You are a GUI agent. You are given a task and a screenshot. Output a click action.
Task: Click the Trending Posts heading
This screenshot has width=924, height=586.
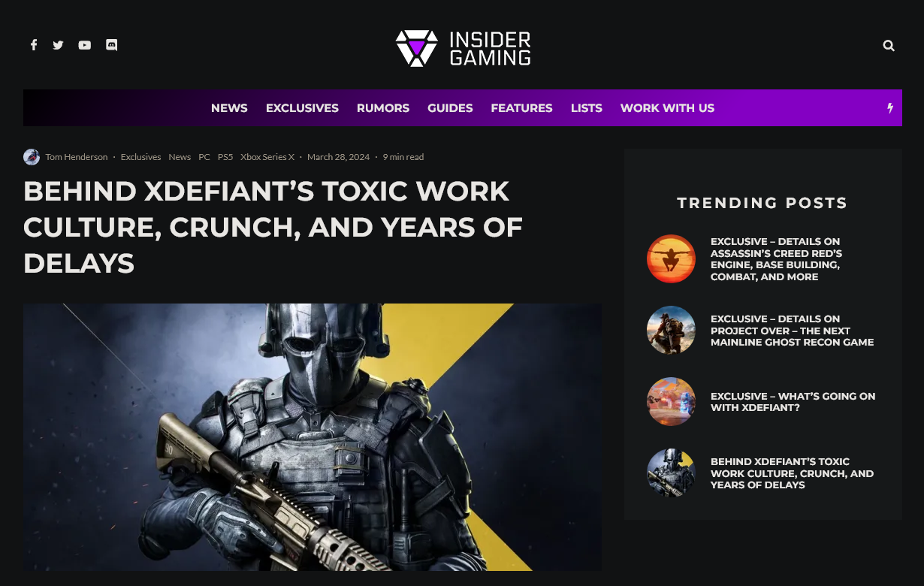click(x=762, y=203)
